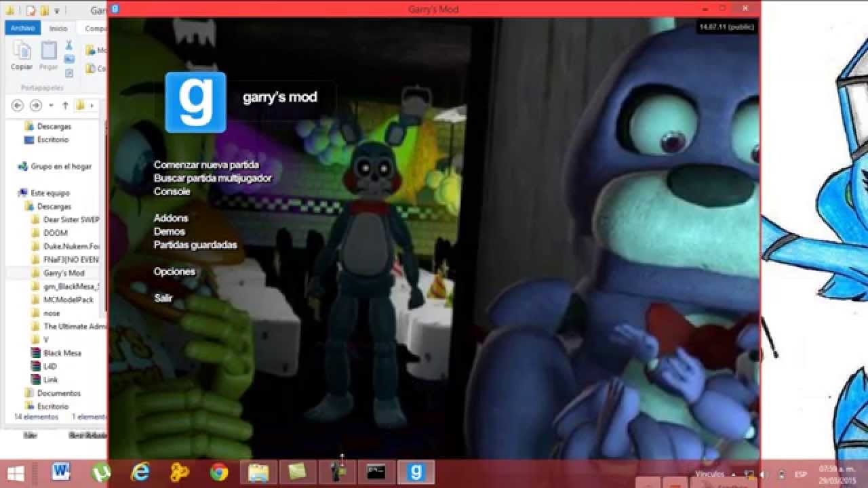This screenshot has height=488, width=868.
Task: Start with Comenzar nueva partida
Action: 206,165
